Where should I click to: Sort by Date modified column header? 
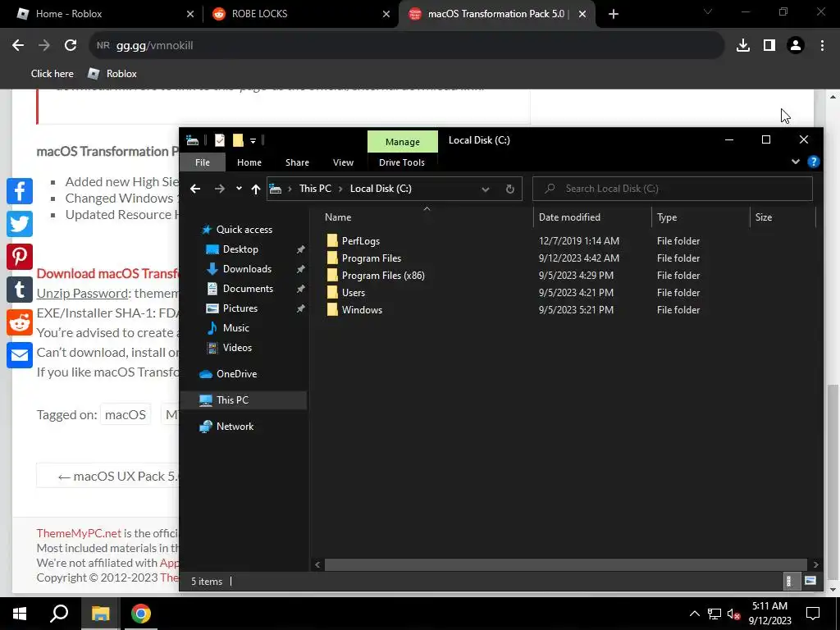tap(569, 217)
